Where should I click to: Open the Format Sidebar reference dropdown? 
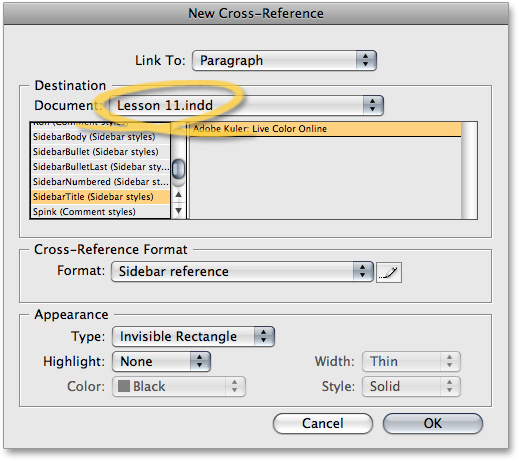242,271
